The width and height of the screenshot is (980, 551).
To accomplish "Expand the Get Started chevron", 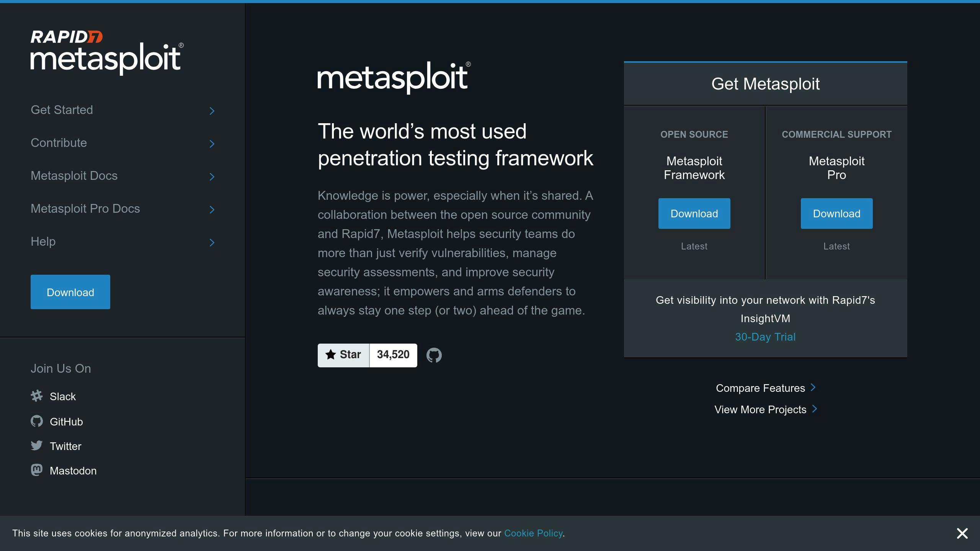I will [212, 111].
